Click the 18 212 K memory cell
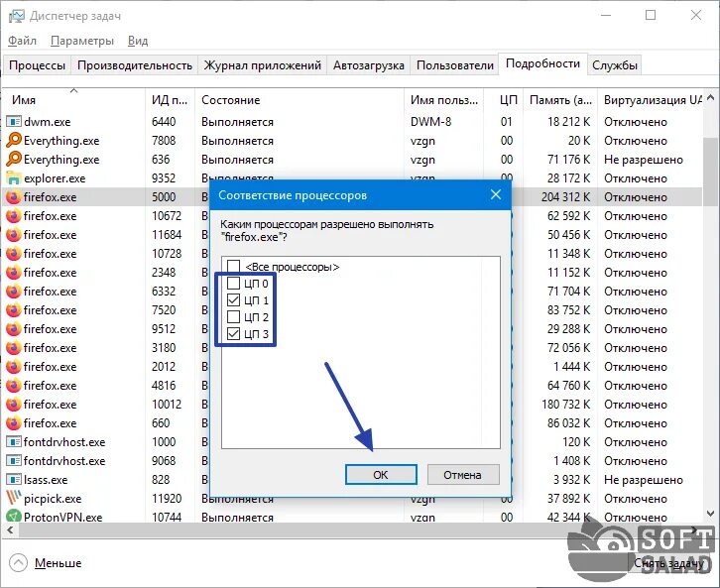The image size is (720, 588). pyautogui.click(x=568, y=122)
